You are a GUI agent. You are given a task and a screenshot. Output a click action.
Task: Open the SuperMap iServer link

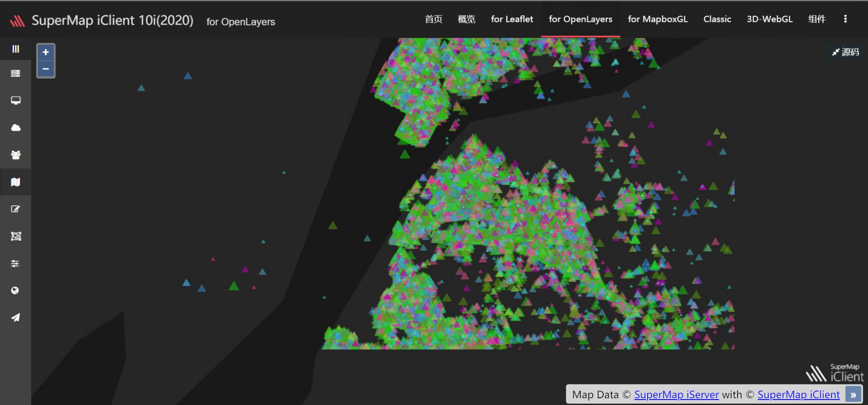(x=676, y=394)
